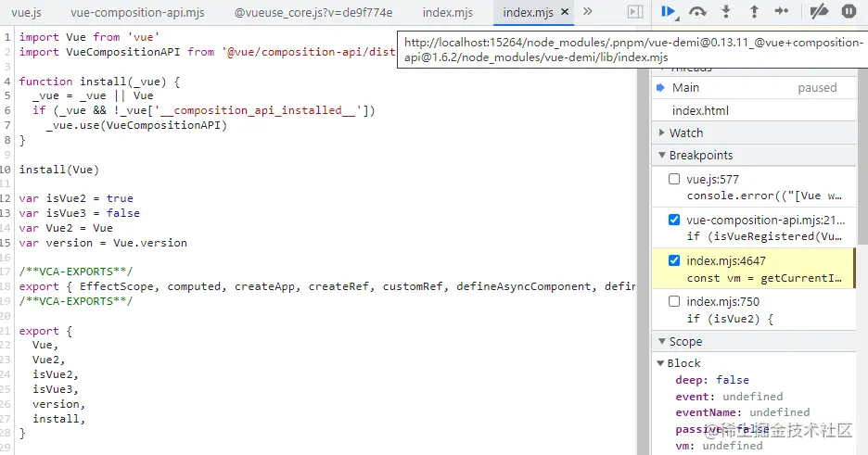Viewport: 868px width, 455px height.
Task: Disable vue-composition-api.mjs breakpoint checkbox
Action: (674, 220)
